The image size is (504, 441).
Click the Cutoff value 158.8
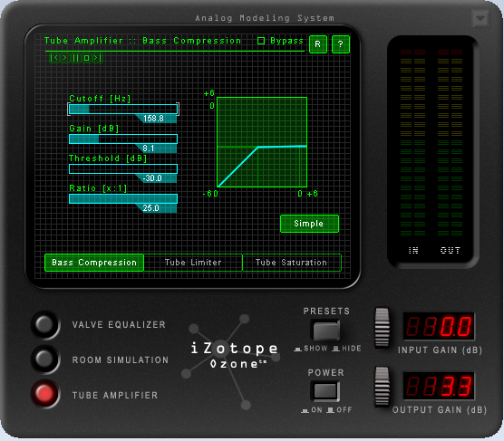coord(153,119)
